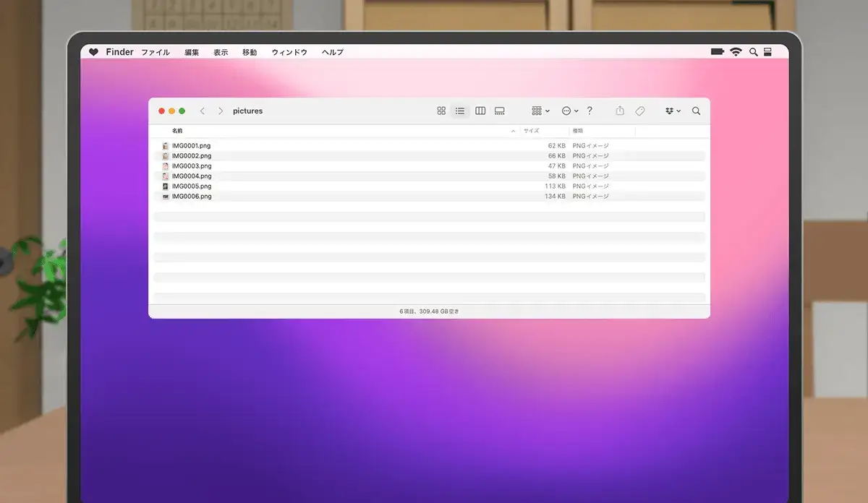The width and height of the screenshot is (868, 503).
Task: Open search with the magnifier in Finder toolbar
Action: 696,111
